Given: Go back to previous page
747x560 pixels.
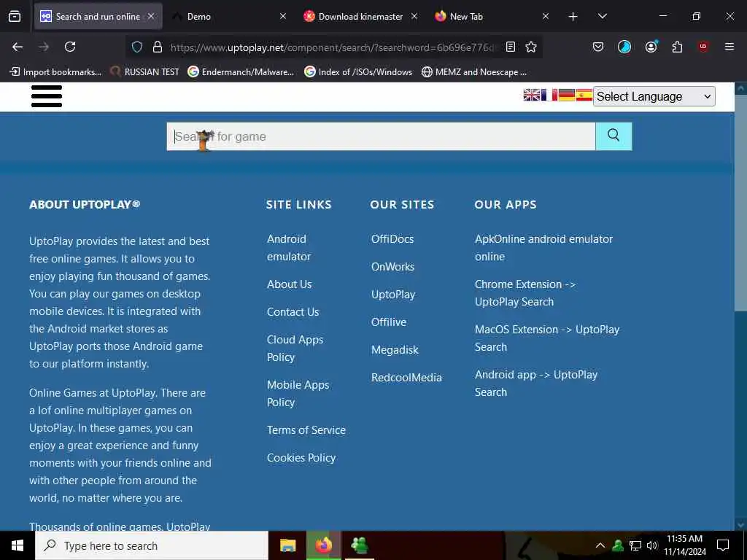Looking at the screenshot, I should click(18, 47).
